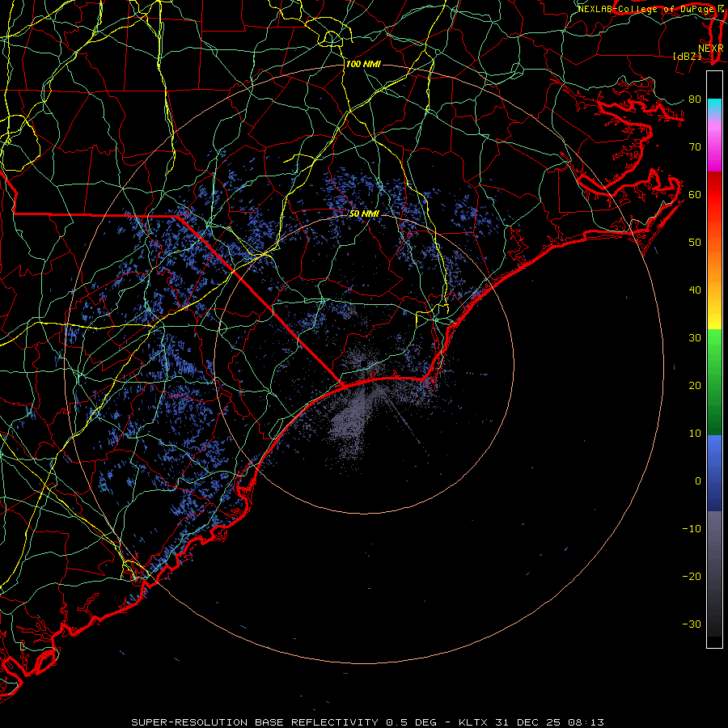Click the -30 value on the color scale
Image resolution: width=728 pixels, height=728 pixels.
[x=692, y=624]
